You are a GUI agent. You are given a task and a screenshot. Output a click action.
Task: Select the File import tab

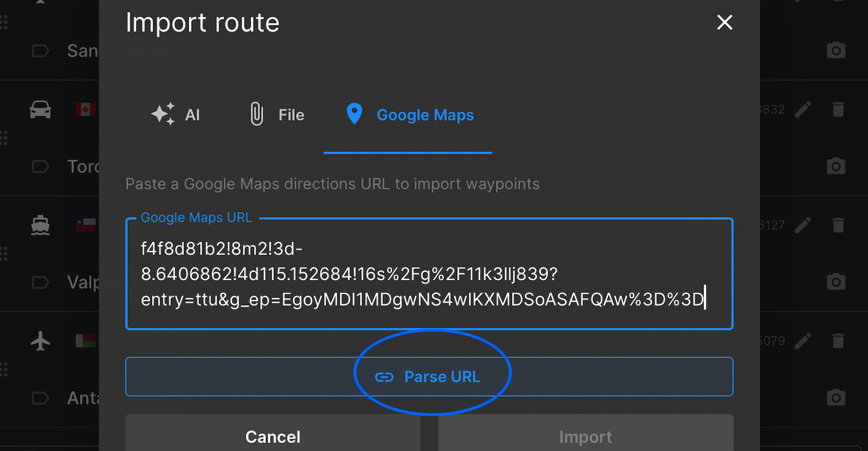277,115
